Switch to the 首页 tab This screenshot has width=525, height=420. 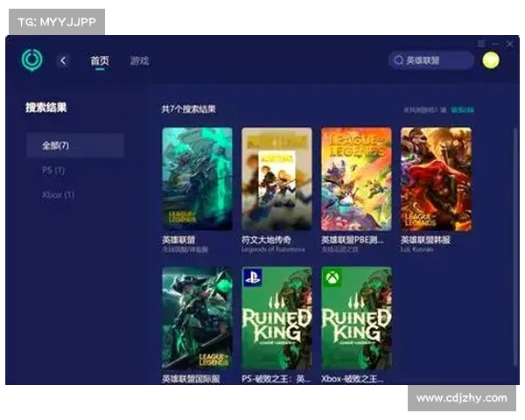click(x=100, y=60)
